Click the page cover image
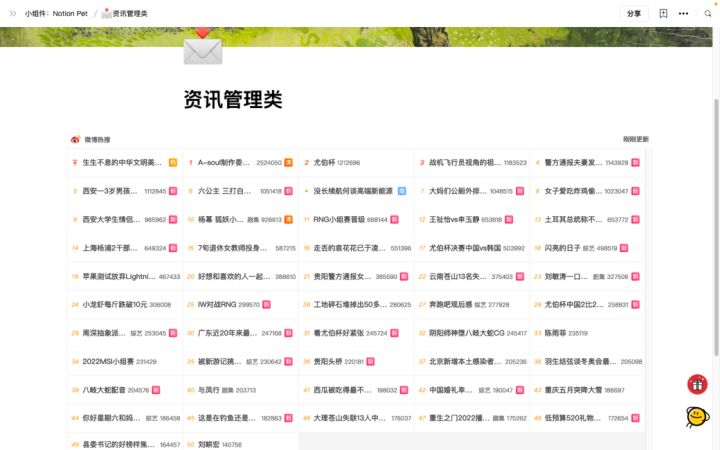720x450 pixels. [356, 37]
